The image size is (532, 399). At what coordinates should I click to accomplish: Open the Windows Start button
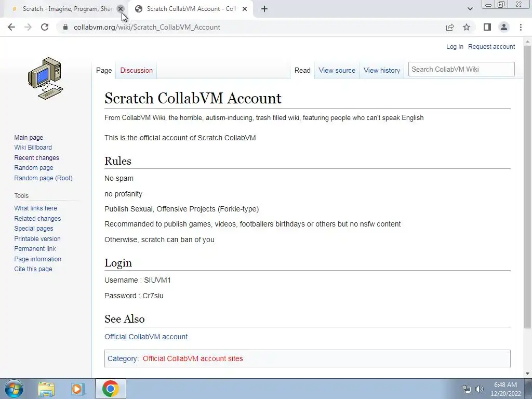coord(14,389)
